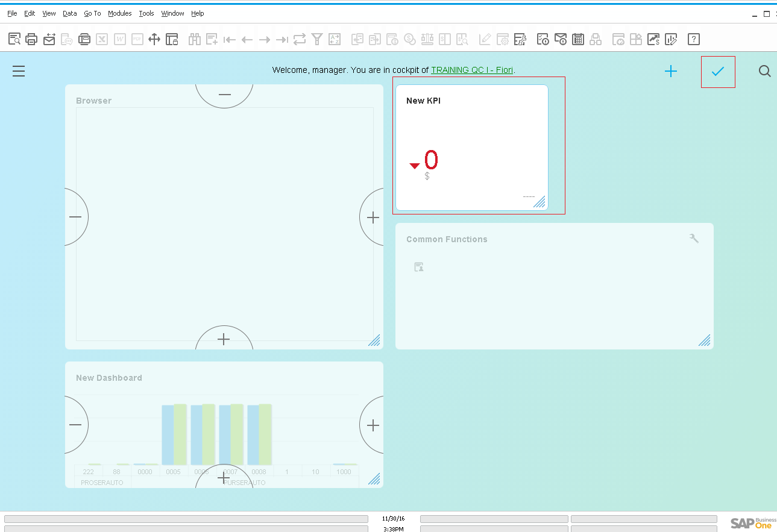Click the wrench icon in Common Functions
Viewport: 777px width, 532px height.
coord(694,239)
